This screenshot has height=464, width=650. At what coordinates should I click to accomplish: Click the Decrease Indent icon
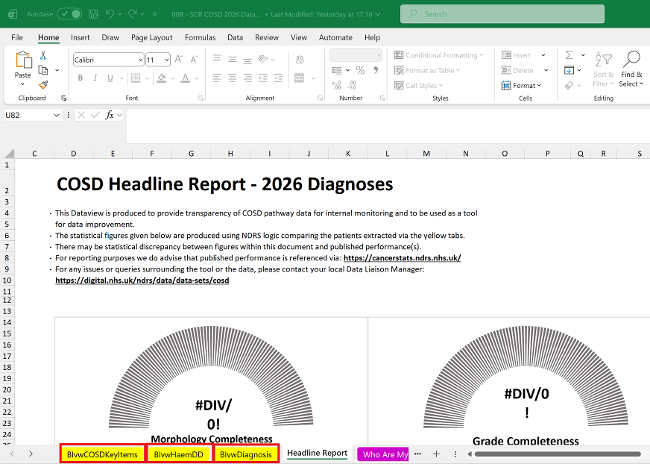click(263, 78)
